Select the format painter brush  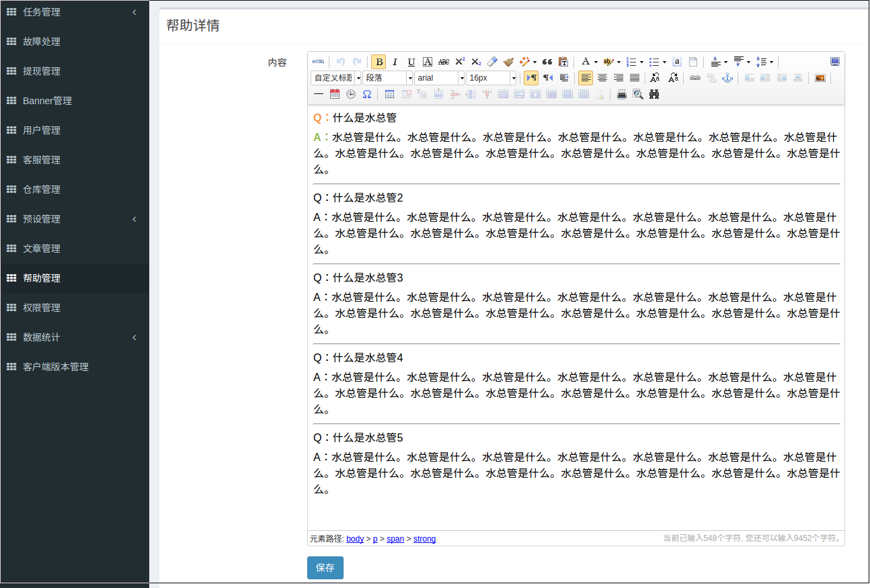click(508, 62)
